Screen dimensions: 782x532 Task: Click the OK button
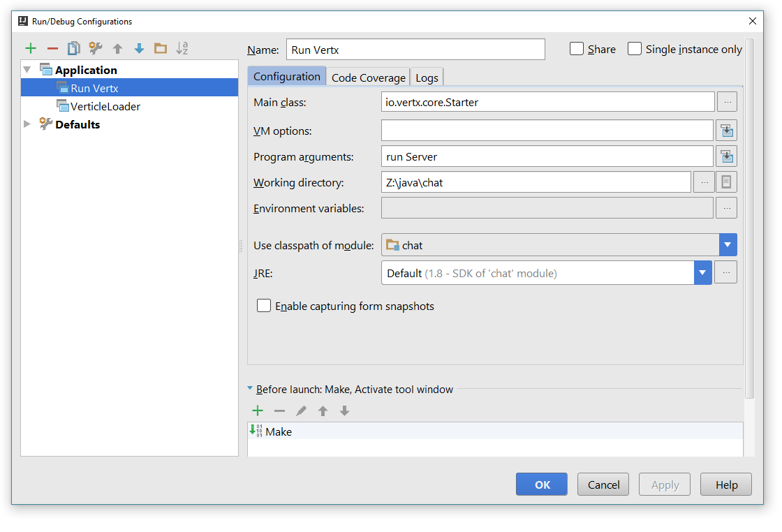[x=543, y=485]
